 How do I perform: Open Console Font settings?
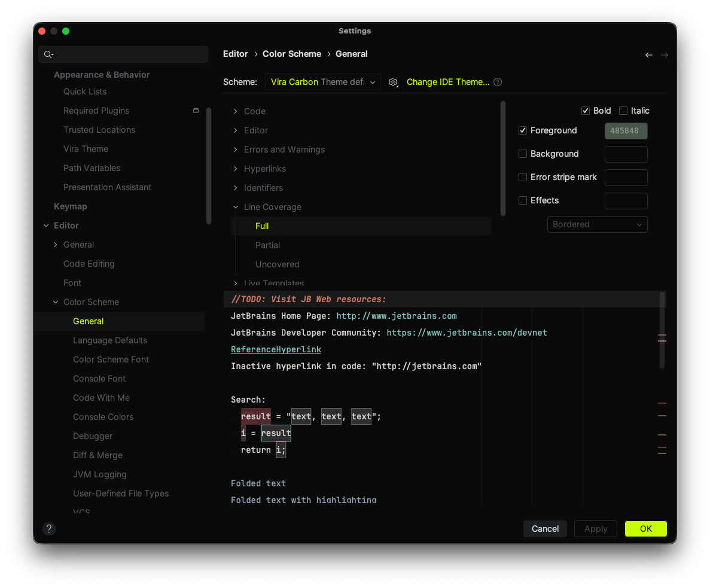point(99,379)
